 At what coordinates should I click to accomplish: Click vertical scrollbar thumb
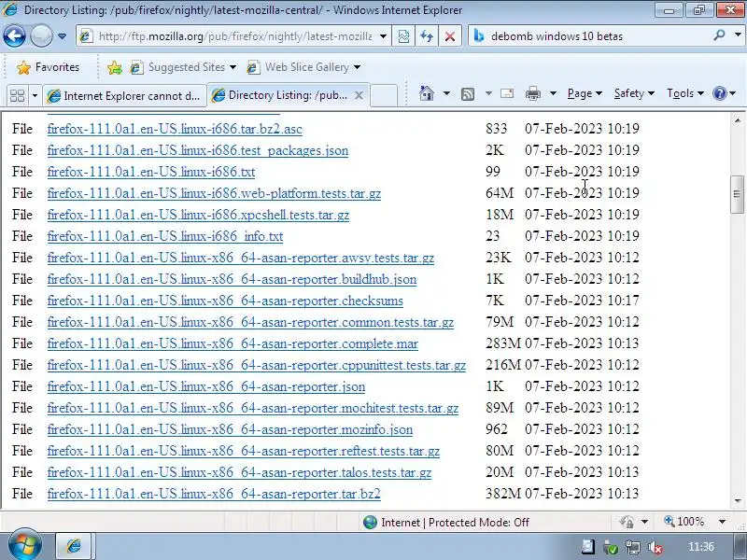click(737, 194)
